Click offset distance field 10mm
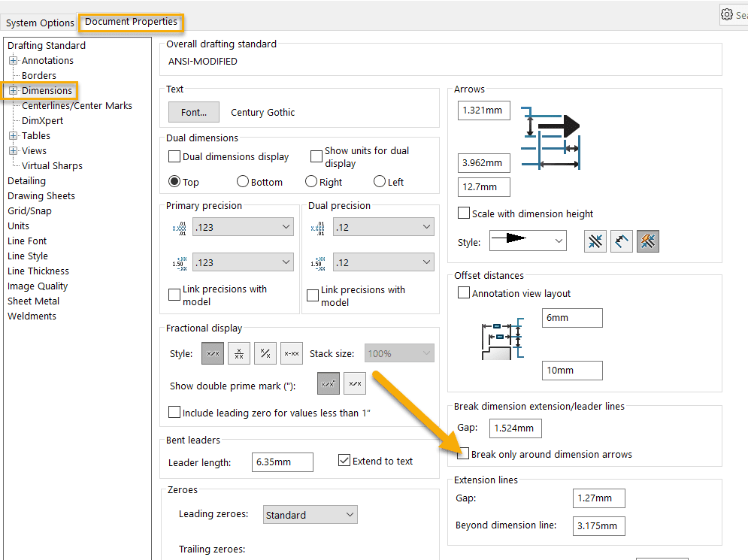 pyautogui.click(x=572, y=370)
